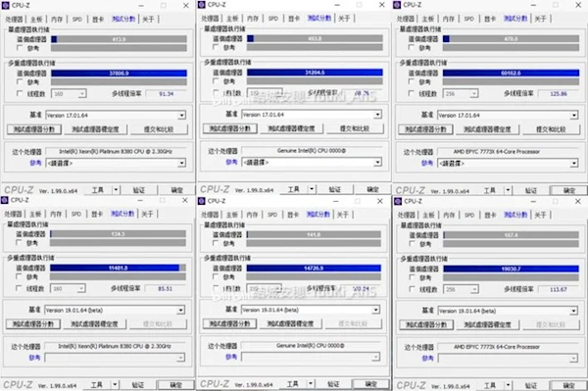This screenshot has width=588, height=391.
Task: Click multi-thread score bar in Xeon 8380 v17.01.64 window
Action: pyautogui.click(x=119, y=73)
